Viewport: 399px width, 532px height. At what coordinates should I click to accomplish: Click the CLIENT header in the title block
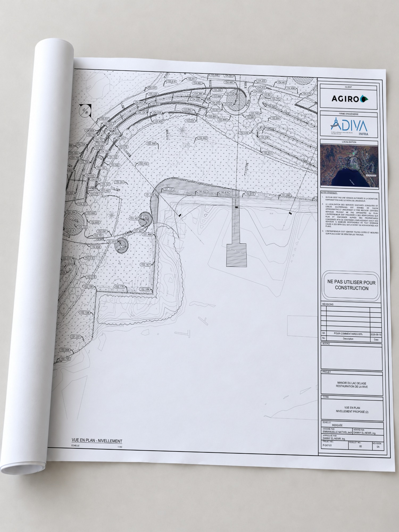348,87
